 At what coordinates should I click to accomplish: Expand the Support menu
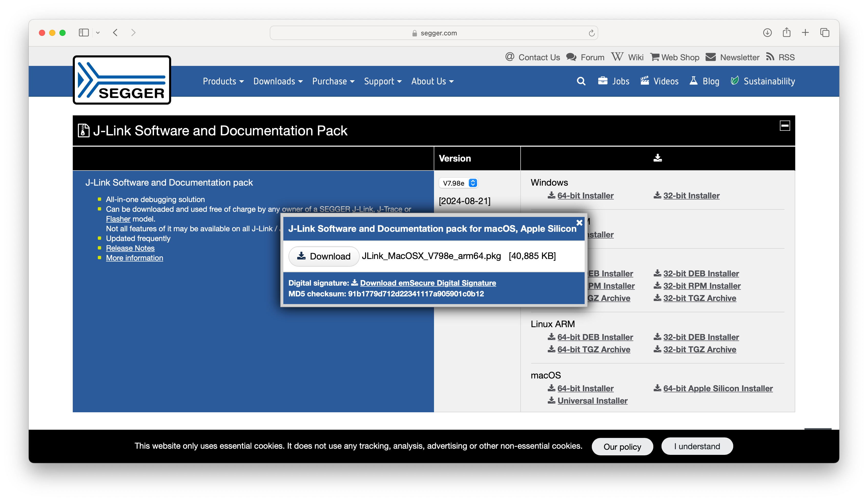click(383, 81)
